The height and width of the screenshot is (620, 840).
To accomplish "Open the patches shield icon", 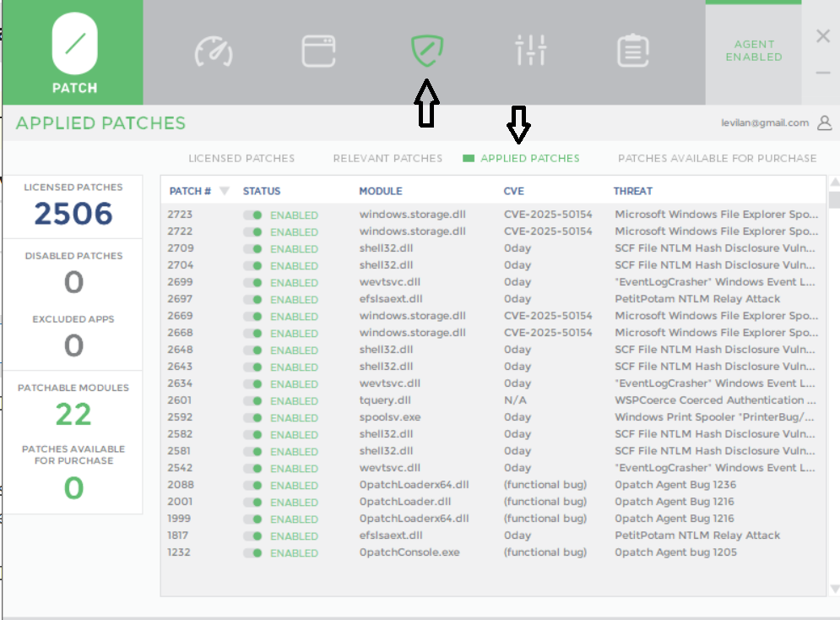I will click(x=427, y=51).
